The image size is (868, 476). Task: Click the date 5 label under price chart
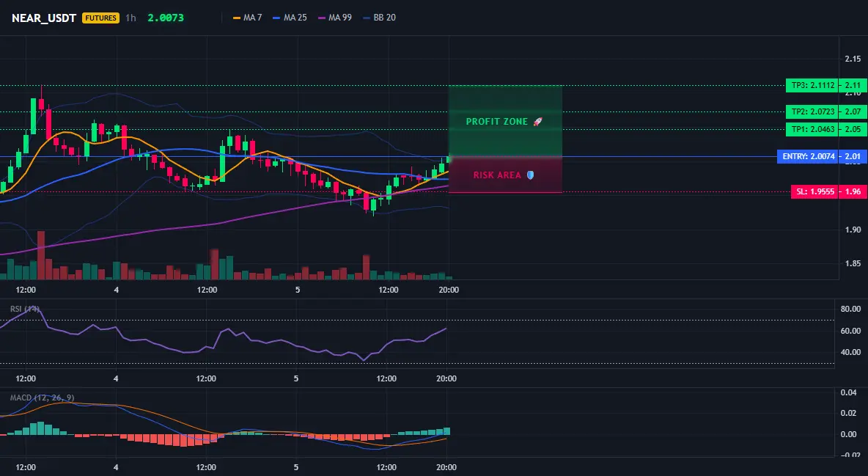(298, 290)
